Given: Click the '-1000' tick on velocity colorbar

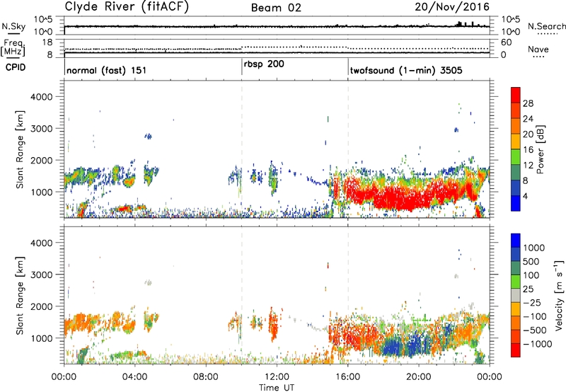Looking at the screenshot, I should click(x=538, y=344).
